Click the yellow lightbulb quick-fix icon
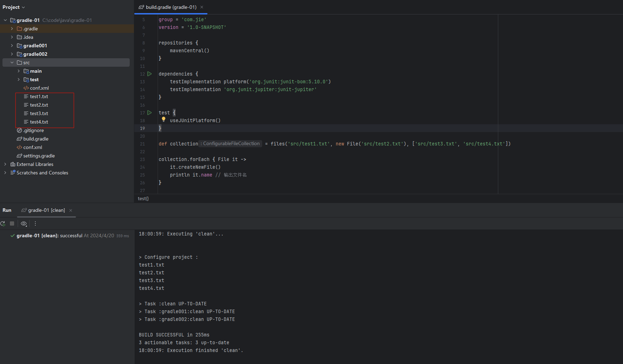 click(x=164, y=119)
